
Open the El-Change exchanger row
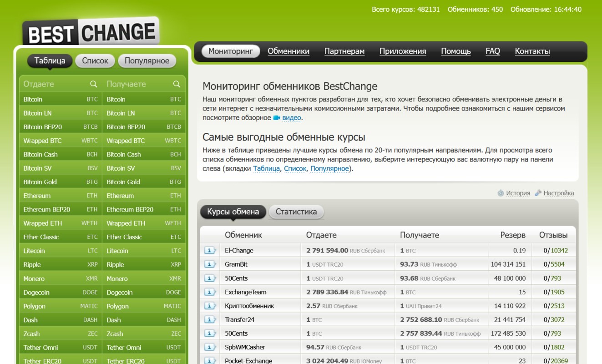(x=388, y=250)
